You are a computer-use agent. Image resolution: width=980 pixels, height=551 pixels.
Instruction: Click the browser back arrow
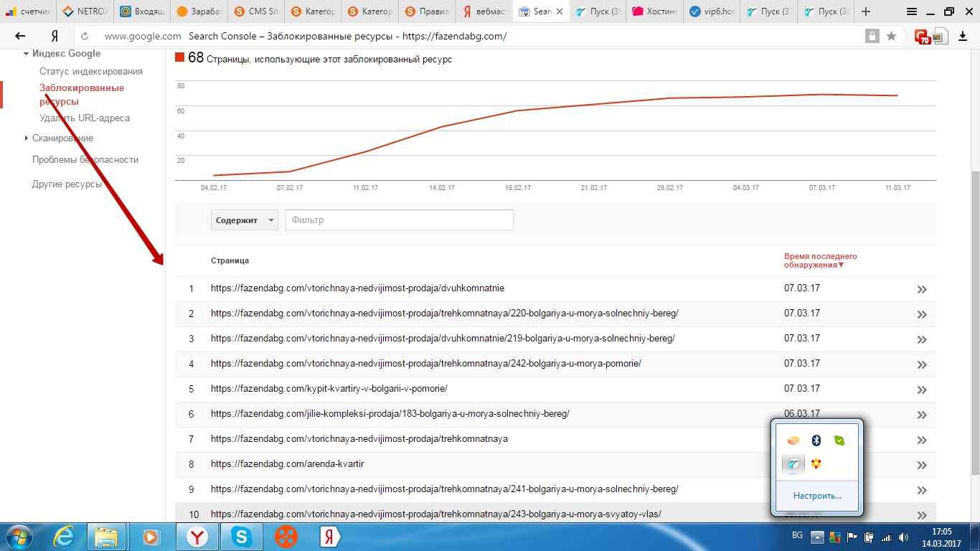[x=20, y=36]
